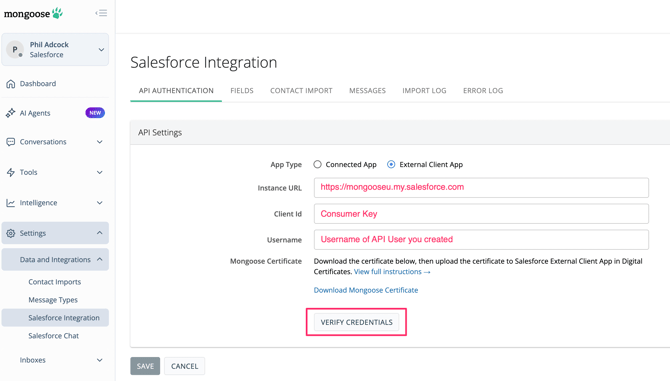
Task: Click Download Mongoose Certificate link
Action: (x=366, y=290)
